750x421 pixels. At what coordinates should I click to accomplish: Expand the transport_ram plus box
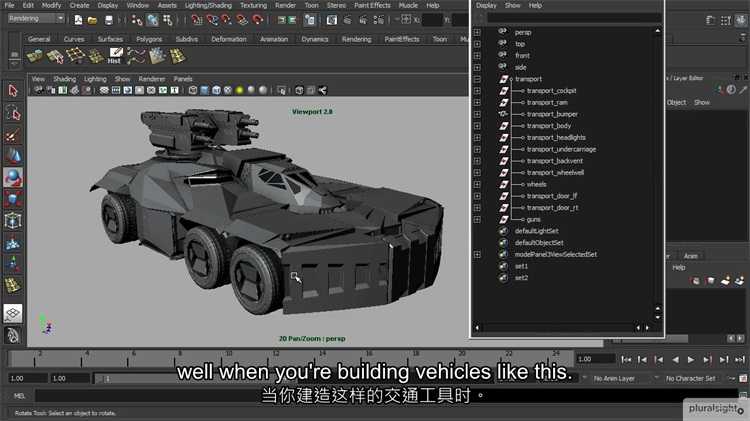point(477,102)
